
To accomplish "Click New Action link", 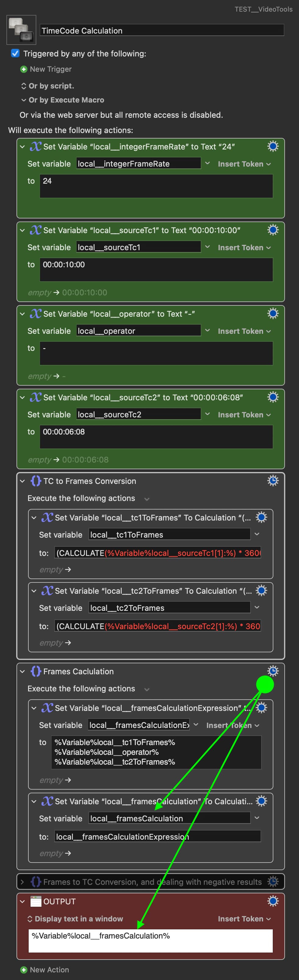I will tap(49, 970).
